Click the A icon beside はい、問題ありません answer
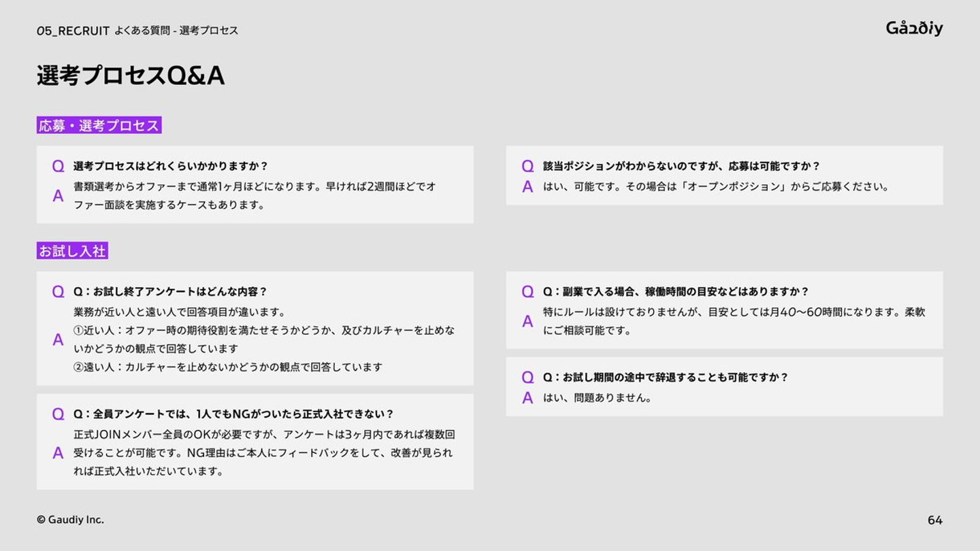This screenshot has width=980, height=551. pos(527,398)
